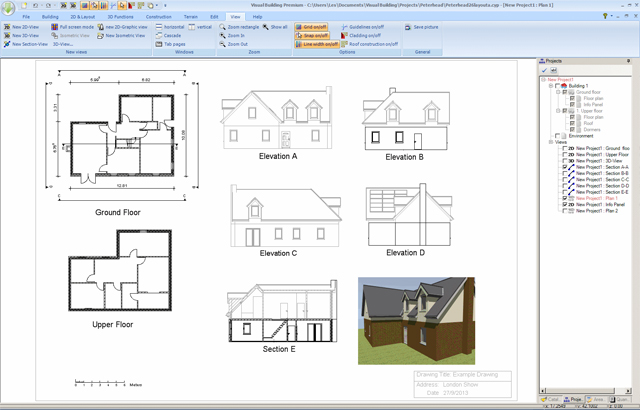Choose Cascade window arrangement
The height and width of the screenshot is (410, 640).
point(171,36)
